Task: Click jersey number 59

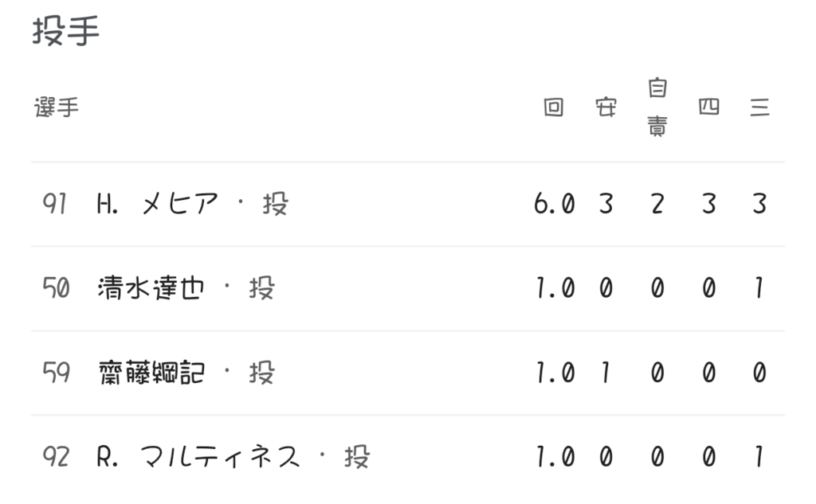Action: pyautogui.click(x=56, y=373)
